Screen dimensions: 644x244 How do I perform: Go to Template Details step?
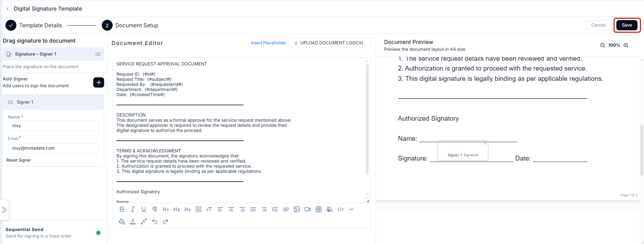pyautogui.click(x=34, y=25)
